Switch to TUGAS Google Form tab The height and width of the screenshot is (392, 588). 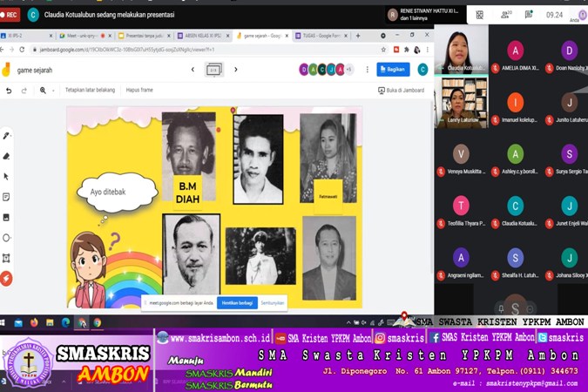click(x=321, y=36)
